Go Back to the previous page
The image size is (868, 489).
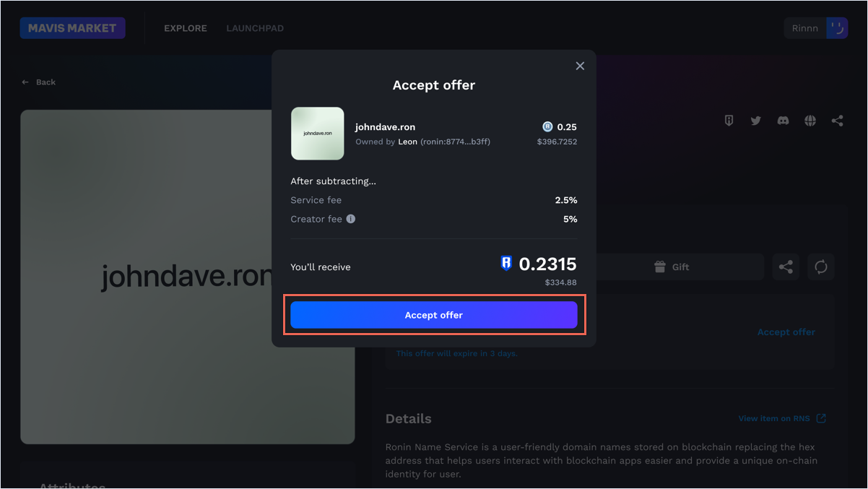point(39,82)
